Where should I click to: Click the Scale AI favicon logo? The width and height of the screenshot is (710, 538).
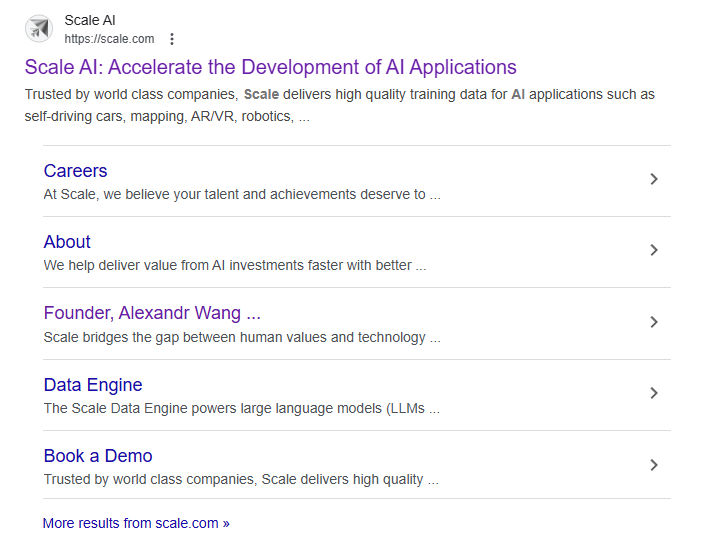[x=39, y=29]
